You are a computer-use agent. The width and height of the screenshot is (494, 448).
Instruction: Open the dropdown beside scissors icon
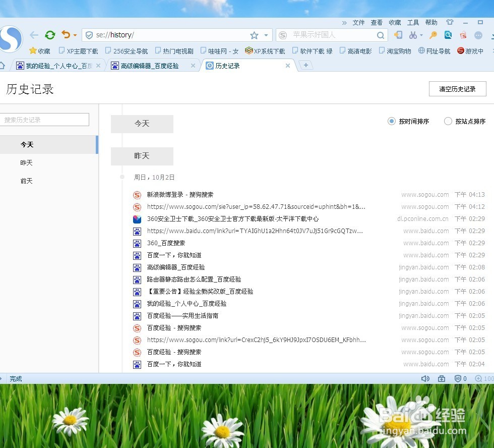[421, 35]
